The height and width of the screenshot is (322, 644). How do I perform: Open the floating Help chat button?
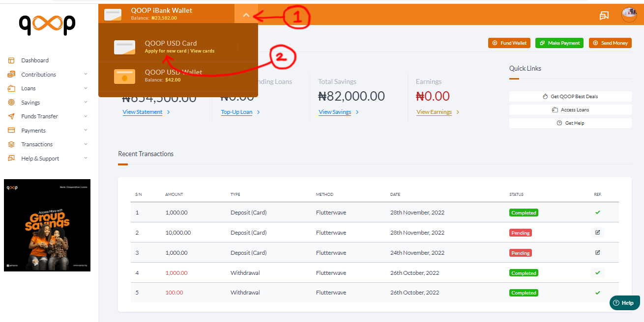click(624, 303)
